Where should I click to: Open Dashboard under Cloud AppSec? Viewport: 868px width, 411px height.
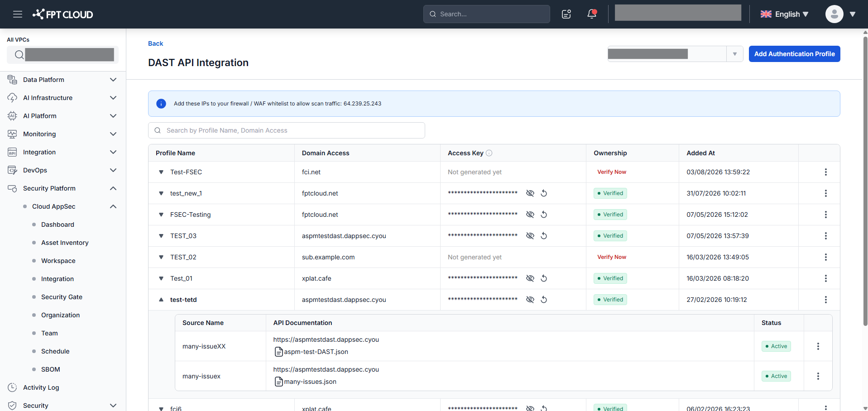58,225
